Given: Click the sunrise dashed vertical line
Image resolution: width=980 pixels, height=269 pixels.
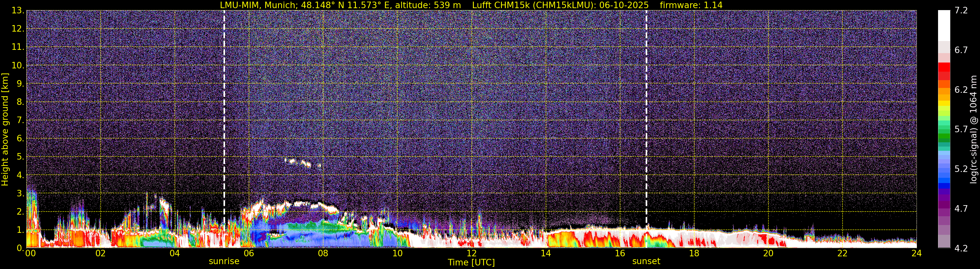Looking at the screenshot, I should [224, 129].
